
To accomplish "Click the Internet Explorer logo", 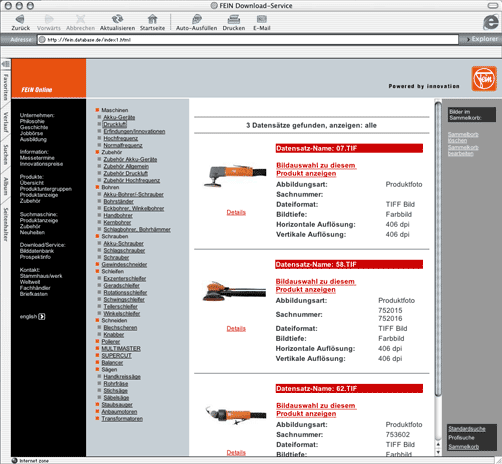I will 490,22.
